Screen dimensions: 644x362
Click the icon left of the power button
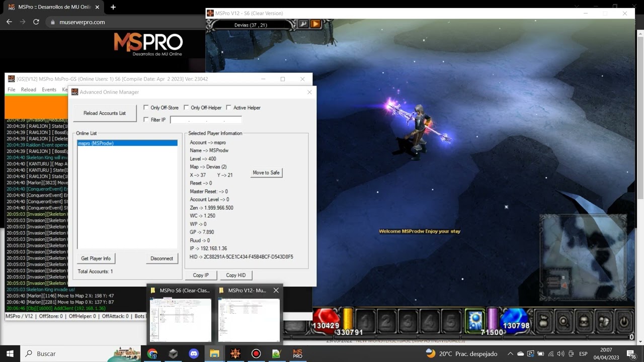[604, 321]
